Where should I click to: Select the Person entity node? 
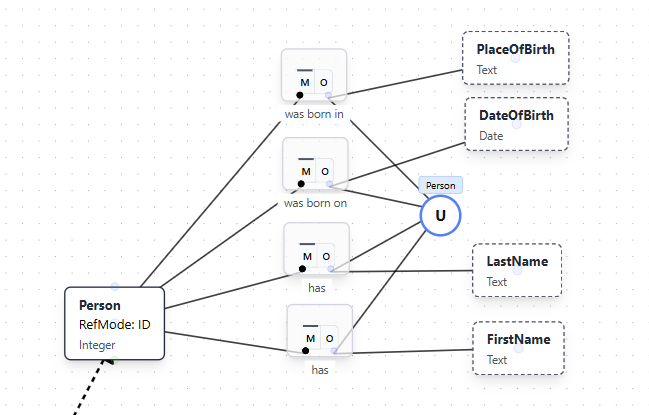[x=114, y=323]
